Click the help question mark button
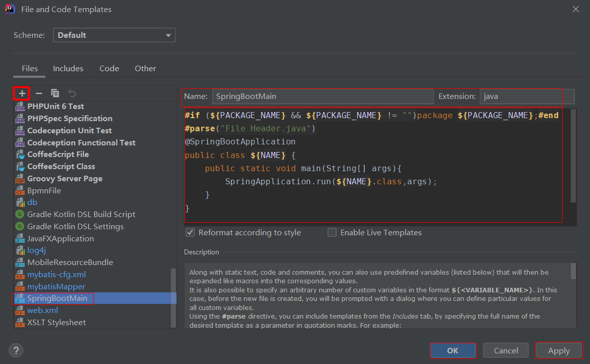The width and height of the screenshot is (590, 364). click(16, 350)
